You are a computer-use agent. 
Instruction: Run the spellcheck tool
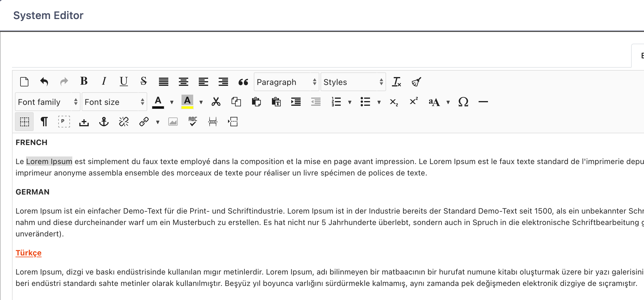192,121
